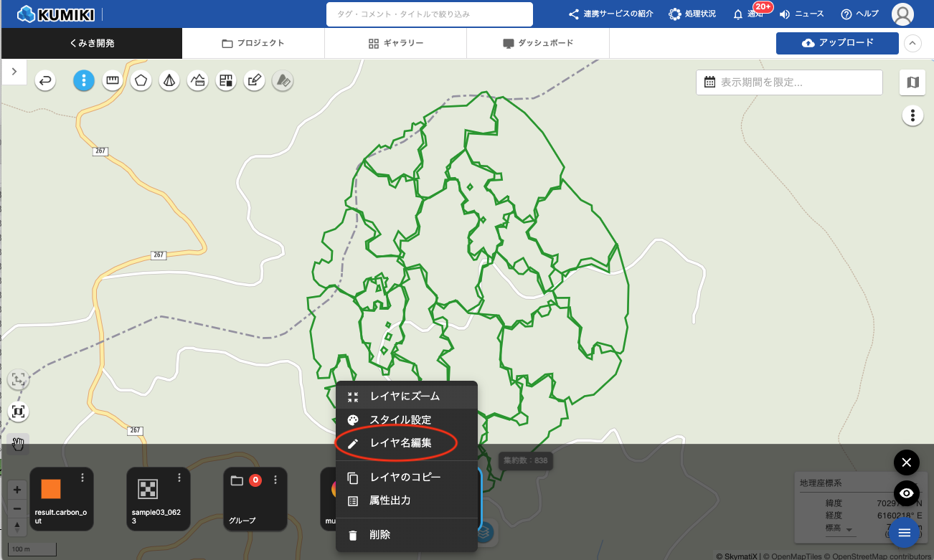Toggle the blue three-dot toolbar button
This screenshot has height=560, width=934.
[84, 81]
